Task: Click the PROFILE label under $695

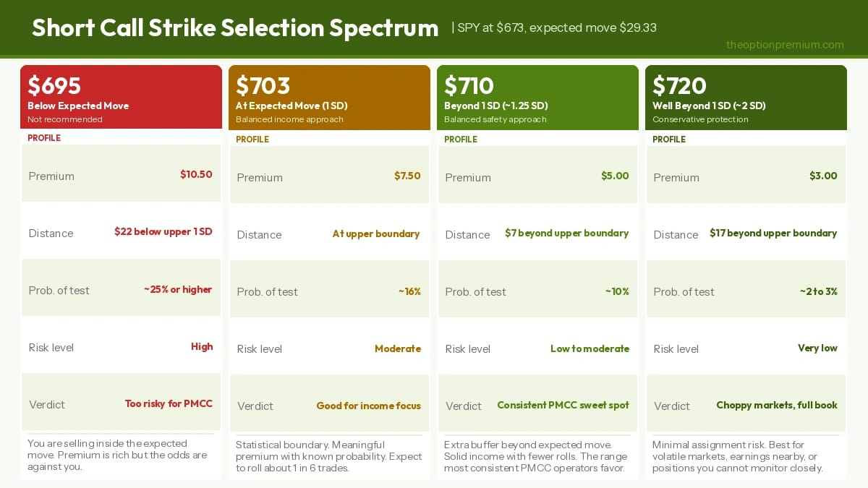Action: [44, 138]
